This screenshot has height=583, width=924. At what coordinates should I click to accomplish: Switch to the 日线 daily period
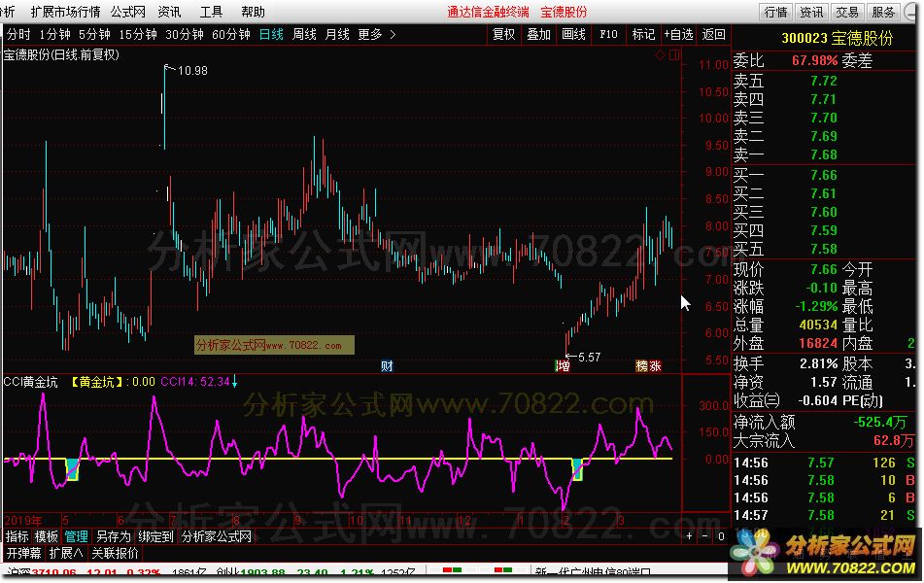(271, 34)
